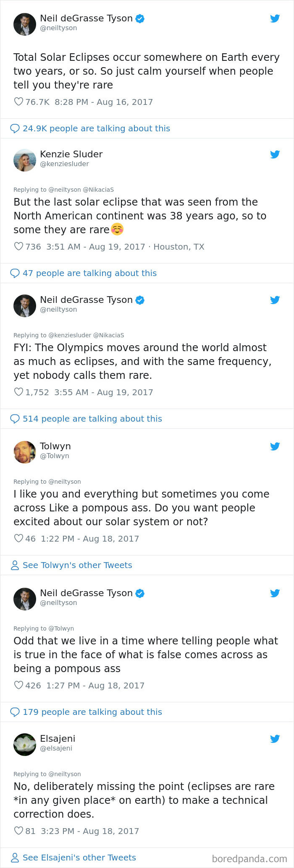The width and height of the screenshot is (294, 868).
Task: Open Kenzie Sluder's profile picture
Action: tap(25, 160)
